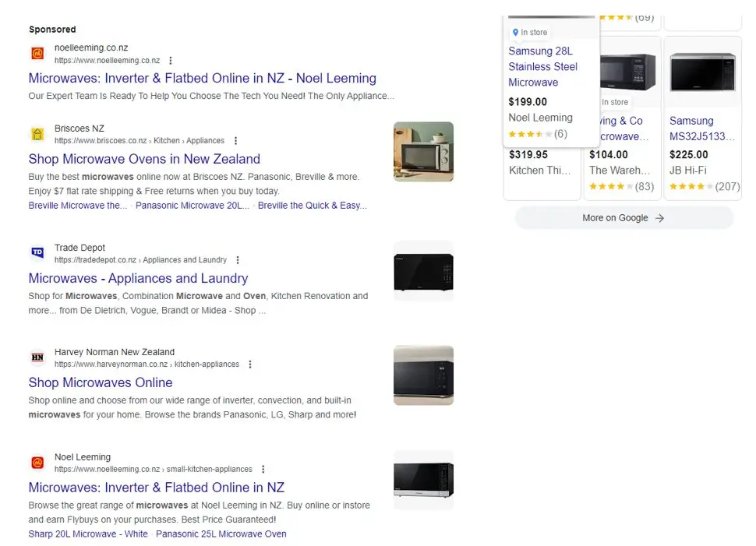Click the Noel Leeming favicon in sponsored result
Screen dimensions: 756x546
coord(37,53)
